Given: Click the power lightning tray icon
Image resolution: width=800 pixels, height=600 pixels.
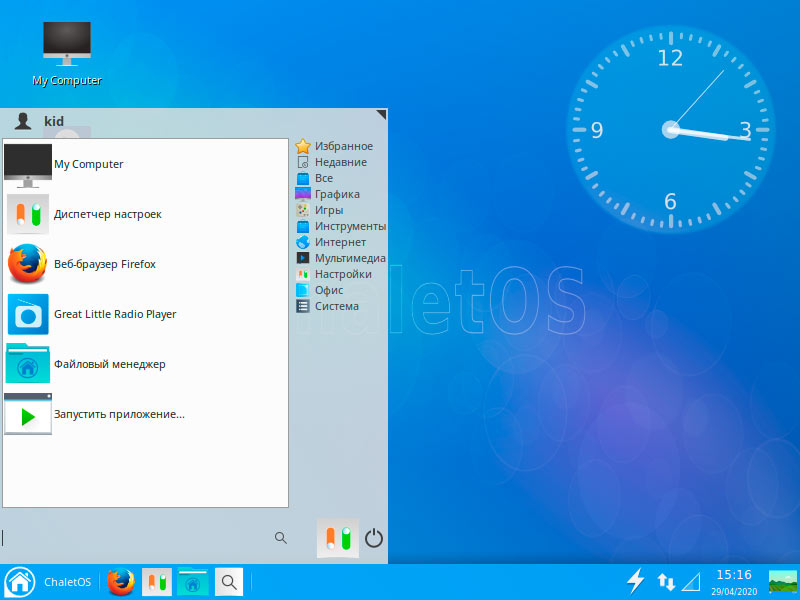Looking at the screenshot, I should click(x=635, y=581).
